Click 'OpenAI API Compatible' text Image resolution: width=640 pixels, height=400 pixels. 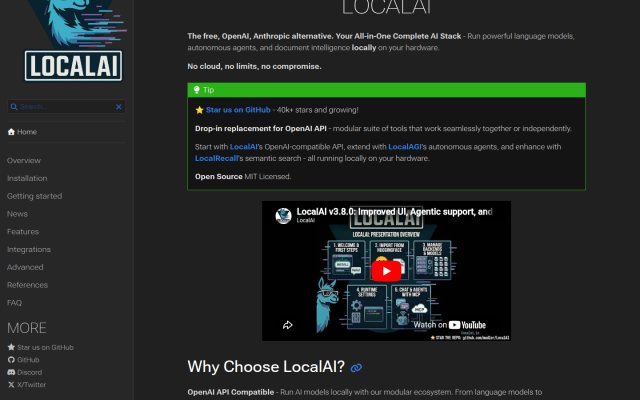click(231, 392)
